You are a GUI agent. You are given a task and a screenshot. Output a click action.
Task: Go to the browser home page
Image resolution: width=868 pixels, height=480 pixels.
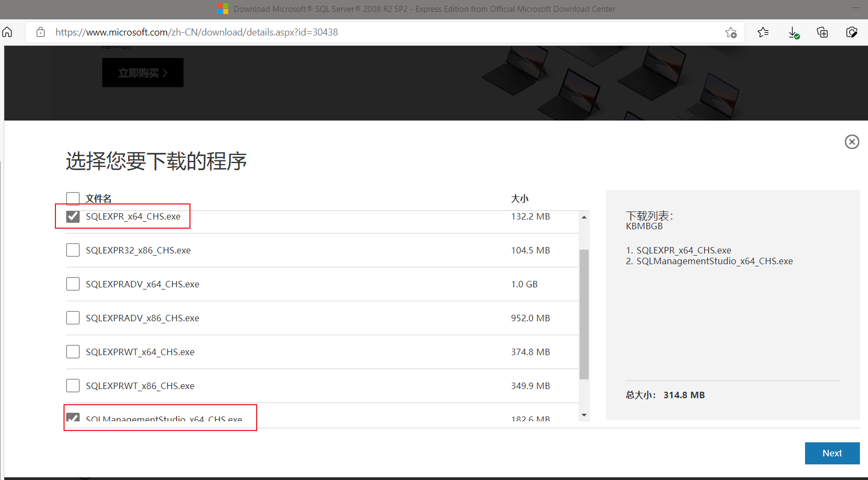(x=8, y=32)
